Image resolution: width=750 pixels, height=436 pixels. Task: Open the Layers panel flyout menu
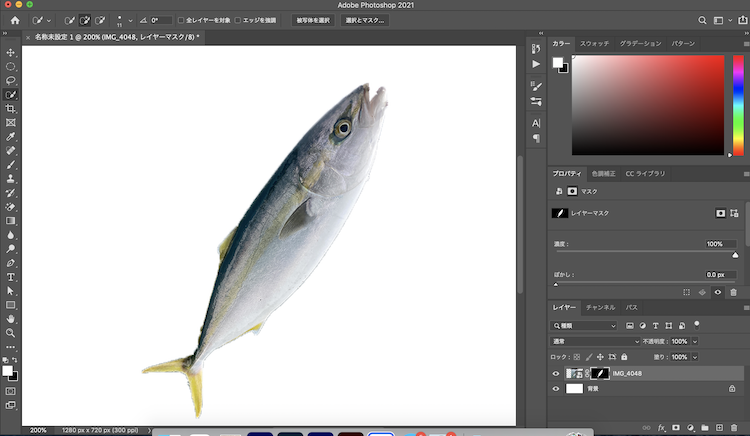[746, 308]
